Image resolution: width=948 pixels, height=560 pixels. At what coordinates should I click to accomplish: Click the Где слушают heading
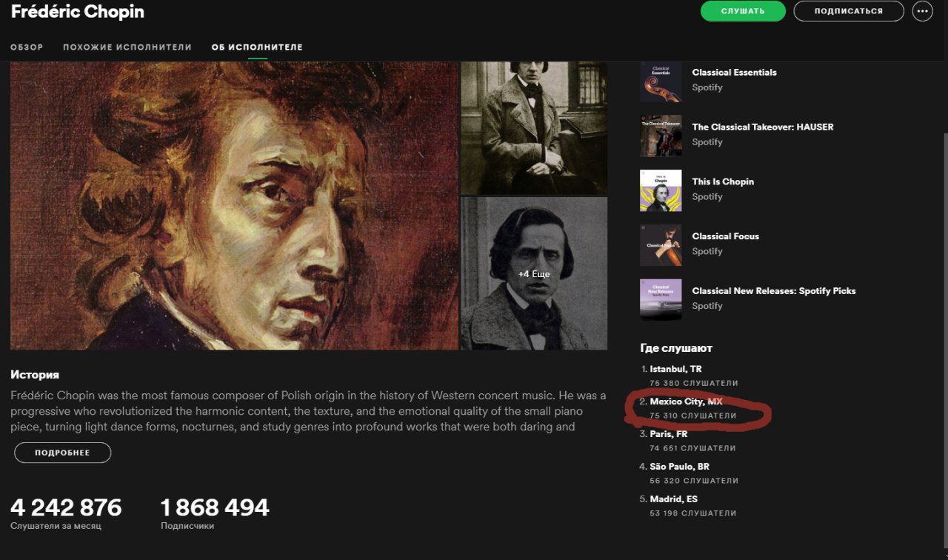click(676, 348)
